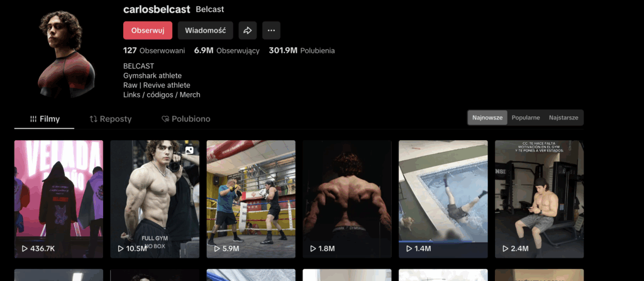Open the back muscles video with 1.8M views
Screen dimensions: 644x281
pyautogui.click(x=347, y=198)
